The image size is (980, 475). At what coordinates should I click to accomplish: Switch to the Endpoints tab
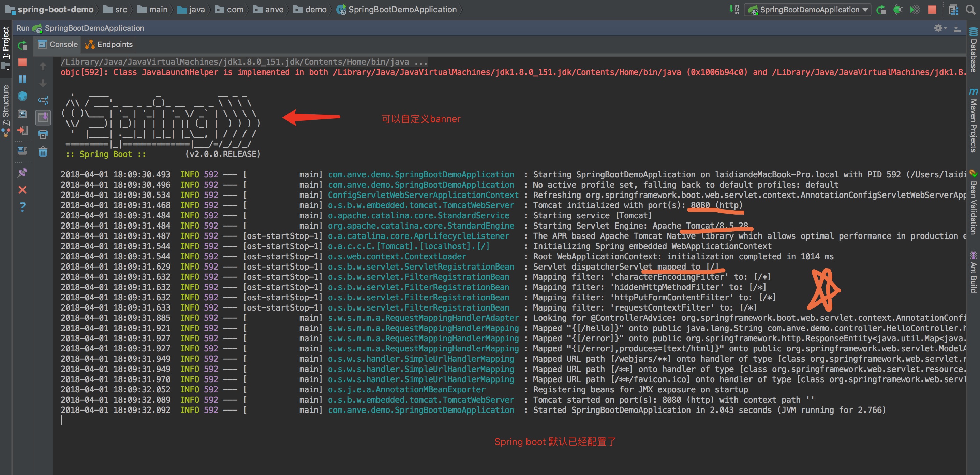109,44
